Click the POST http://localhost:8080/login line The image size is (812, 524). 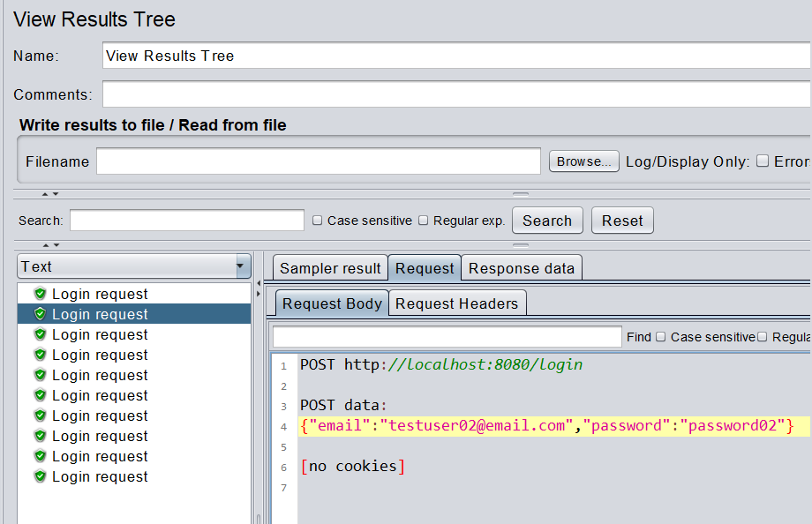(441, 364)
